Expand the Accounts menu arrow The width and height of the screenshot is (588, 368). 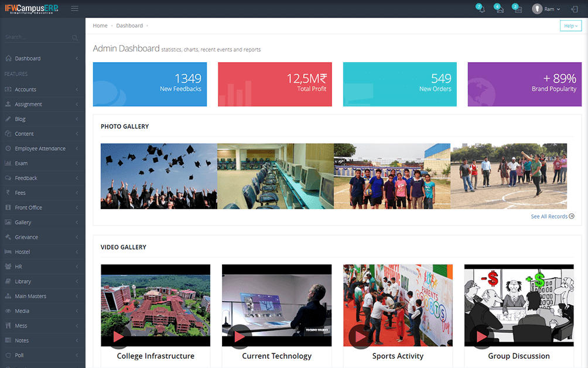[x=77, y=90]
